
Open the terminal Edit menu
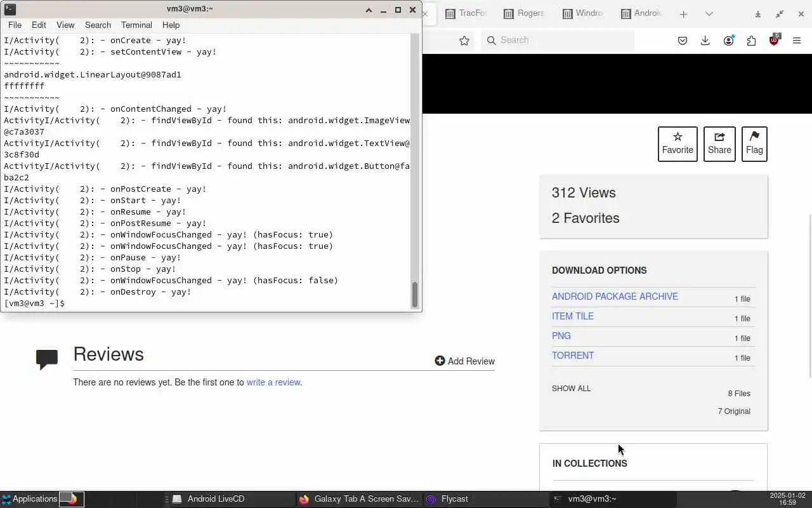click(39, 25)
